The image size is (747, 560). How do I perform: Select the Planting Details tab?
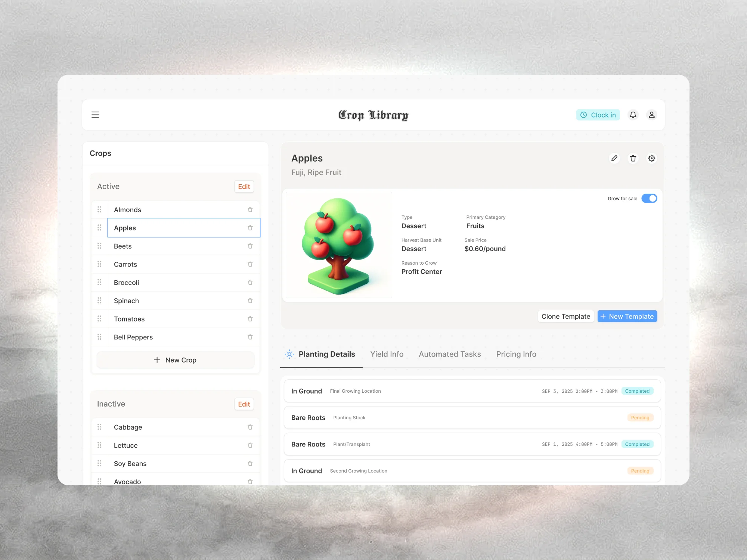(x=321, y=354)
